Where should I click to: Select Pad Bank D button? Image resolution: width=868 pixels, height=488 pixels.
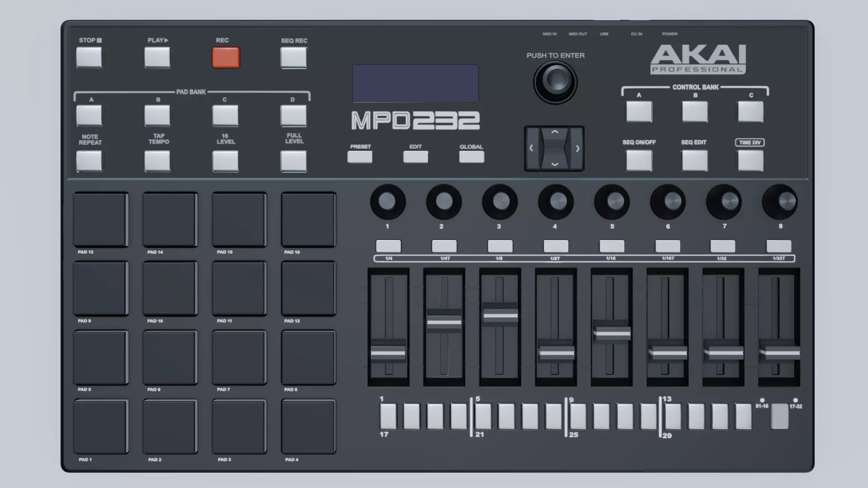pyautogui.click(x=293, y=115)
